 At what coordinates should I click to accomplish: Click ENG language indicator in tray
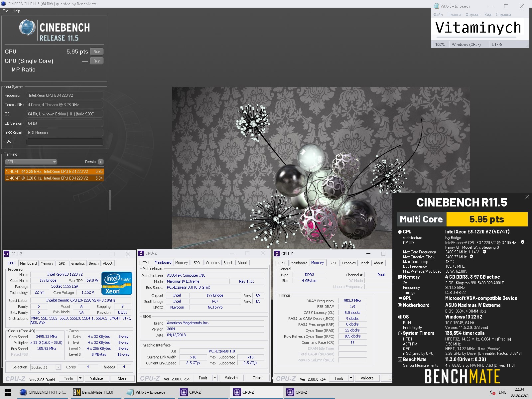(x=502, y=392)
